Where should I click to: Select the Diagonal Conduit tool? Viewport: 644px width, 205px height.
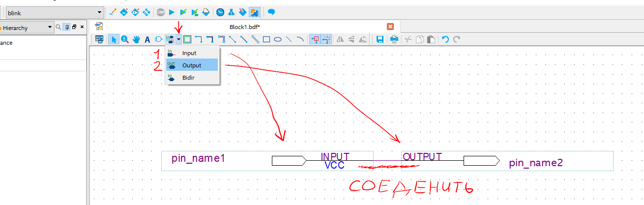click(x=255, y=39)
